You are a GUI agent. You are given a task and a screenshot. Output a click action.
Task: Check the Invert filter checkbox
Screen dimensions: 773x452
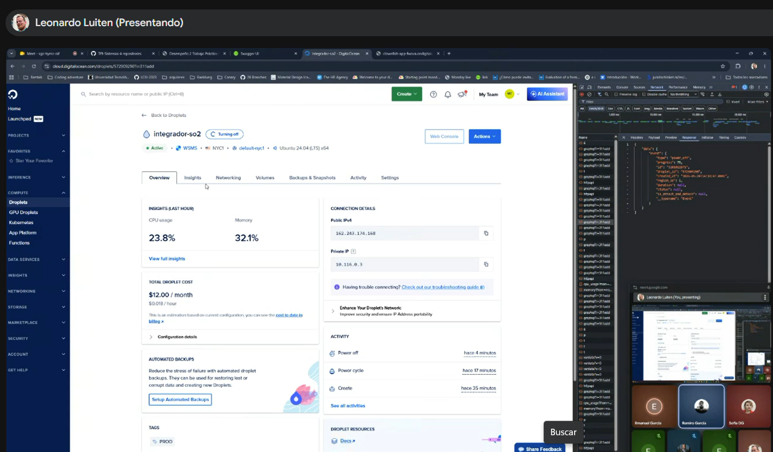(x=728, y=102)
